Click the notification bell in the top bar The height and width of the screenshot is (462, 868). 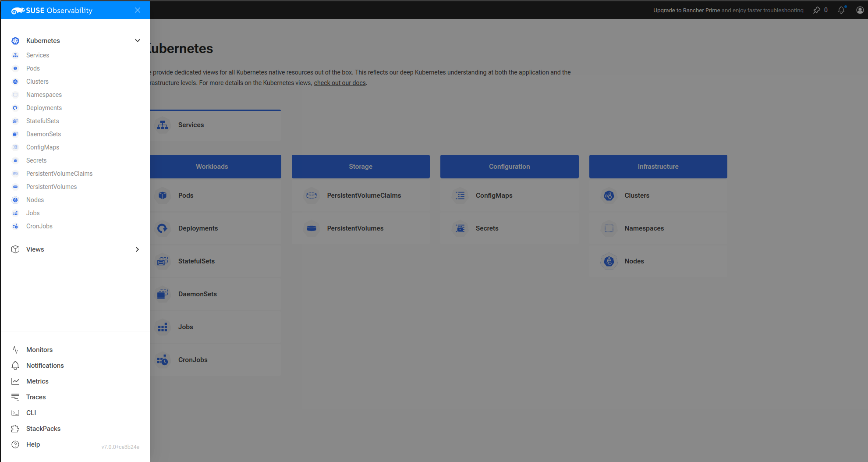point(841,10)
